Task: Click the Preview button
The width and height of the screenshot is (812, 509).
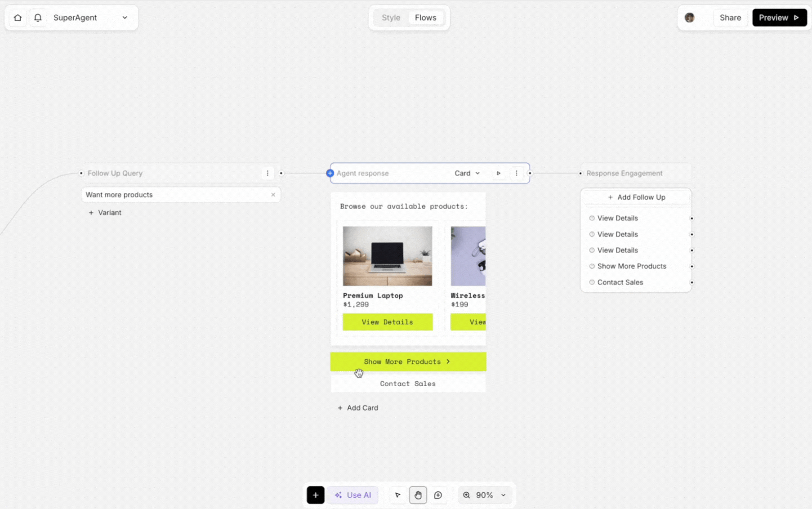Action: point(779,18)
